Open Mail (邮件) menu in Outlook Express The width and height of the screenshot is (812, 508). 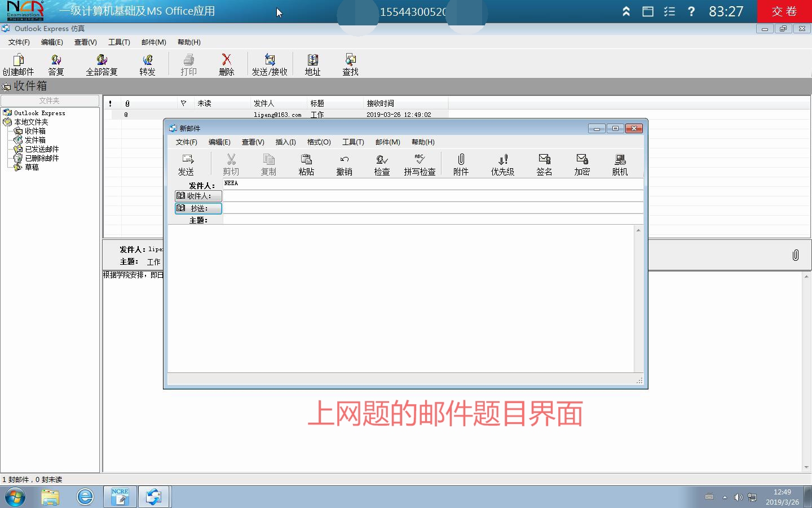click(x=154, y=42)
